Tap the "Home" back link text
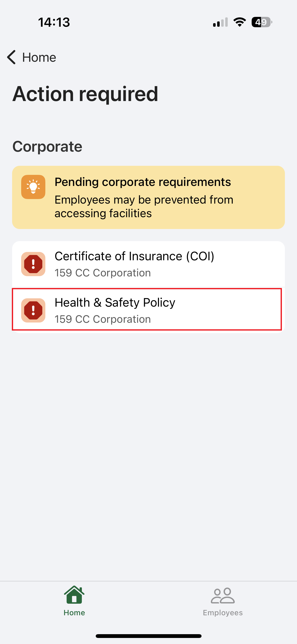Viewport: 297px width, 644px height. [39, 57]
